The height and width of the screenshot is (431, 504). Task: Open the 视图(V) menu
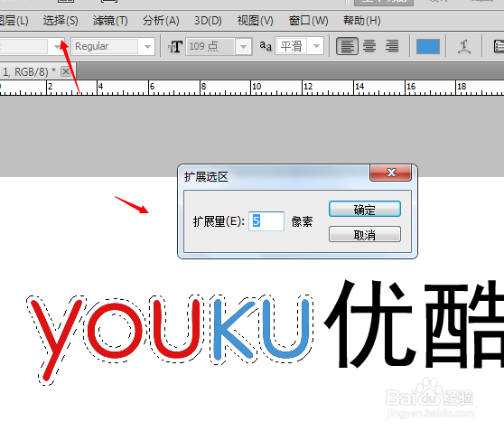[256, 21]
